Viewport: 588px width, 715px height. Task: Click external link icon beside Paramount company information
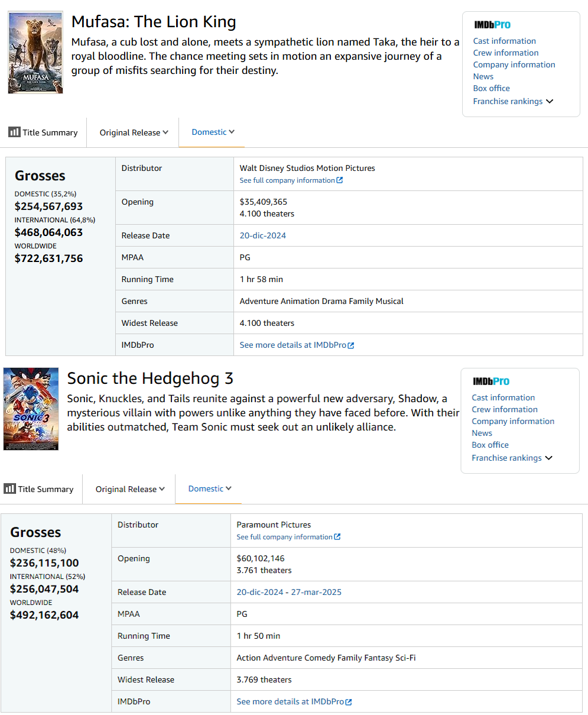[x=337, y=537]
